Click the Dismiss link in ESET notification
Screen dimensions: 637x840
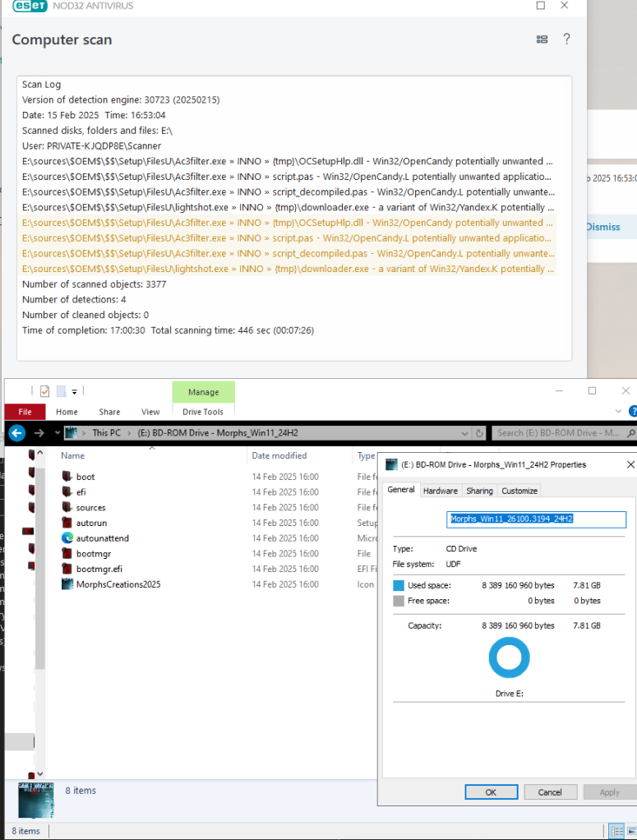click(603, 227)
